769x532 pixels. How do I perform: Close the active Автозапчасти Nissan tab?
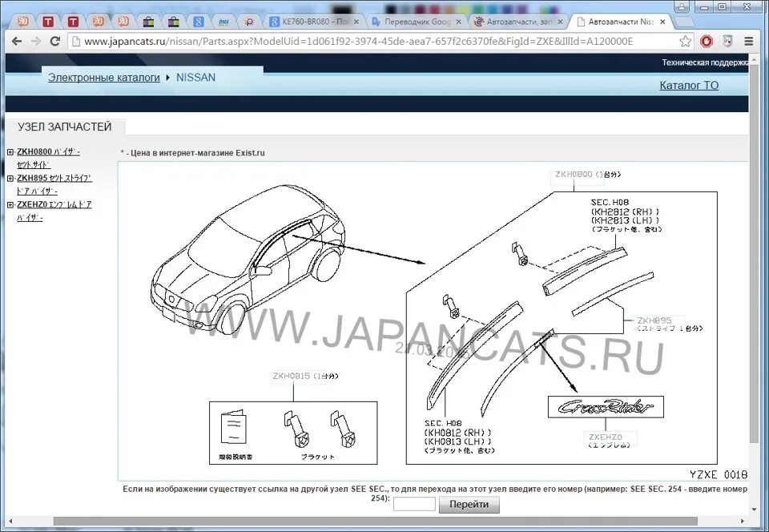click(662, 22)
